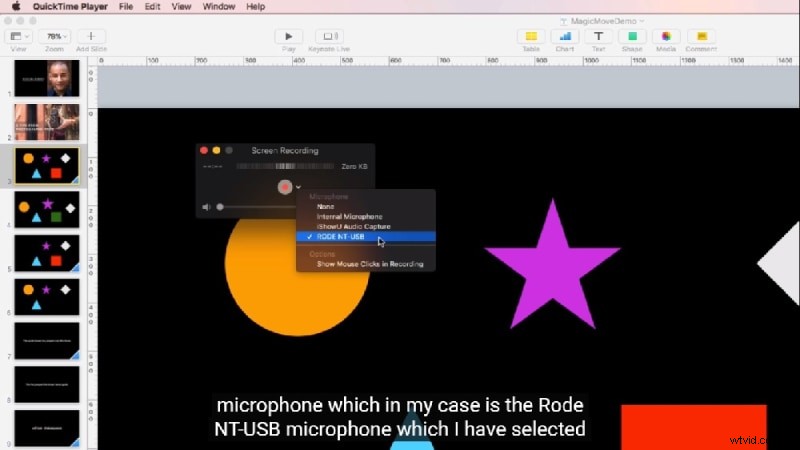Insert a Chart from toolbar
Image resolution: width=800 pixels, height=450 pixels.
(x=565, y=36)
